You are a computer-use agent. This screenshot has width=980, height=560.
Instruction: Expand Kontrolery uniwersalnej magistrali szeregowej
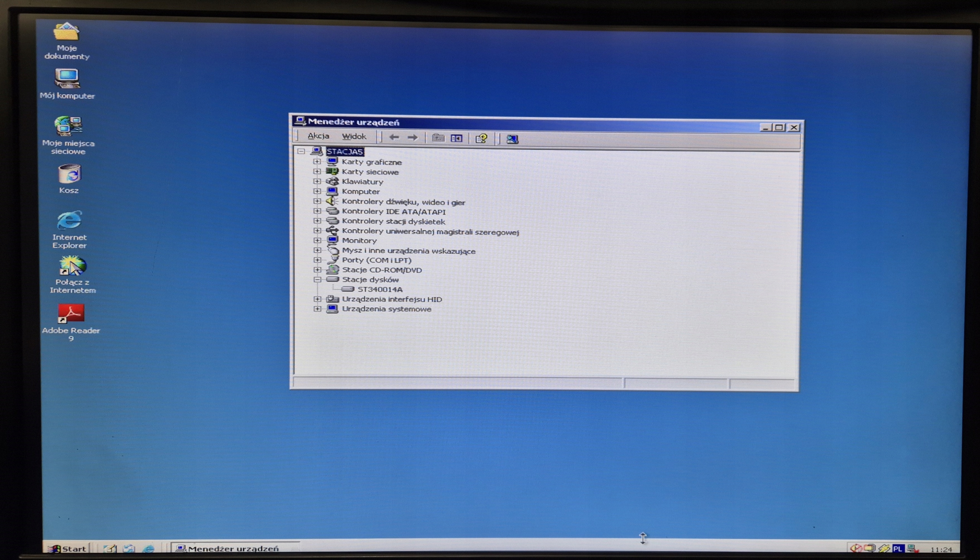pos(317,230)
